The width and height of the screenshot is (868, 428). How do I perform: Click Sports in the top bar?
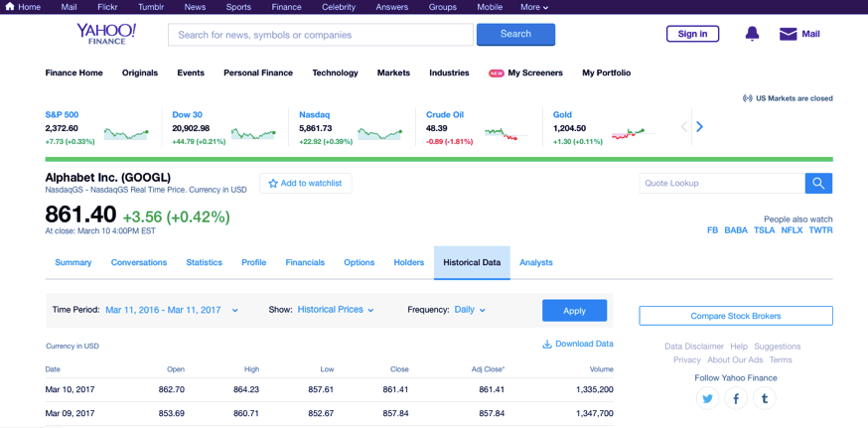pos(238,7)
